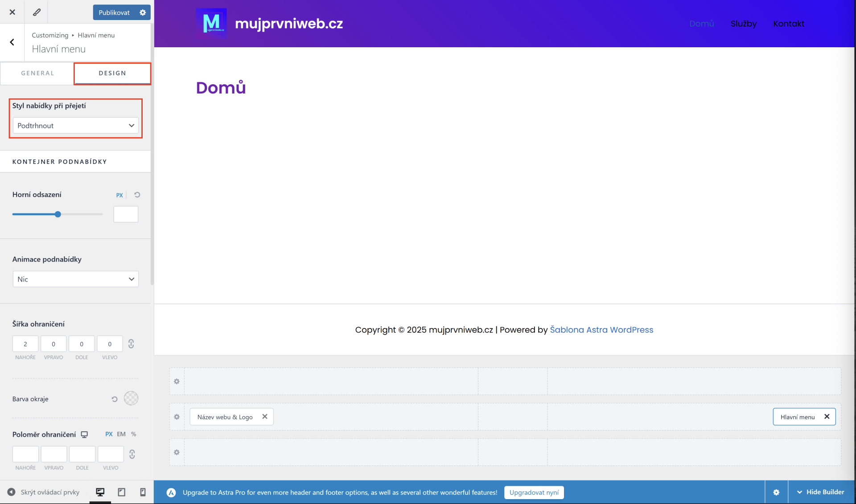Switch to tablet preview mode
Screen dimensions: 856x504
pyautogui.click(x=121, y=492)
